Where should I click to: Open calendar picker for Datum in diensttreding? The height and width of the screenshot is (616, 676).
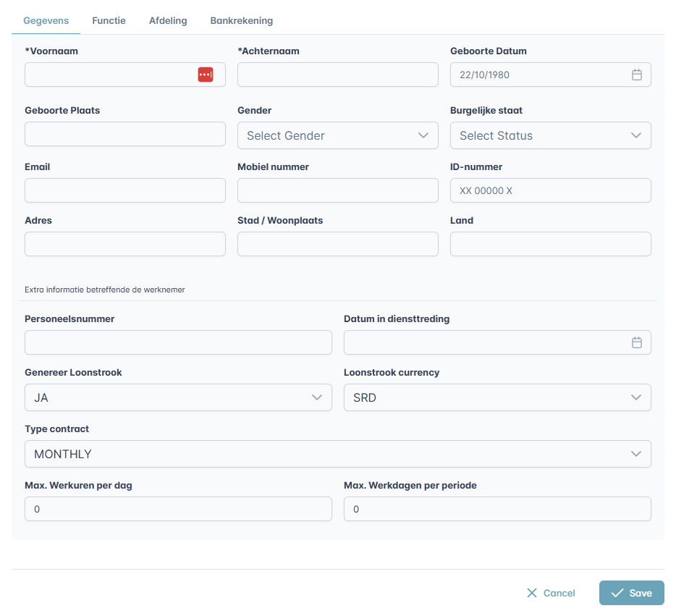point(636,342)
